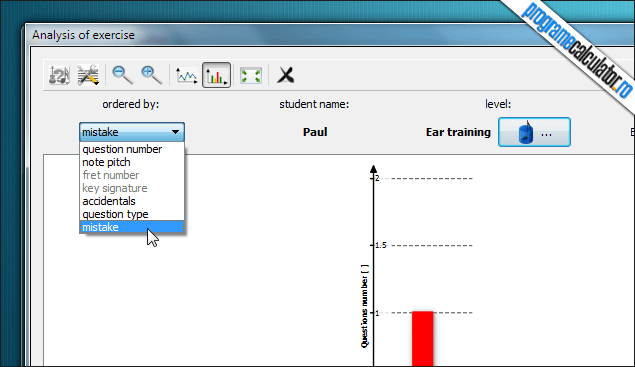Click 'Ear training' level name
635x367 pixels.
pyautogui.click(x=458, y=132)
